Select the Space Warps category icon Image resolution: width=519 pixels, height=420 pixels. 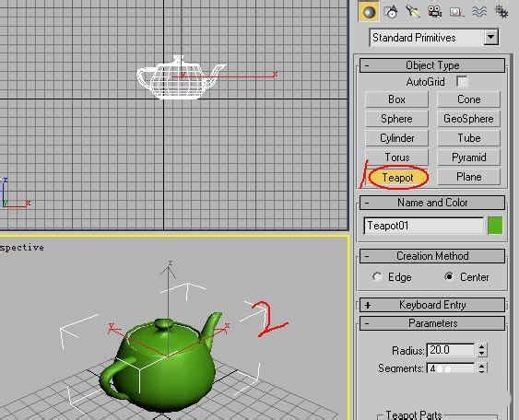(x=479, y=12)
